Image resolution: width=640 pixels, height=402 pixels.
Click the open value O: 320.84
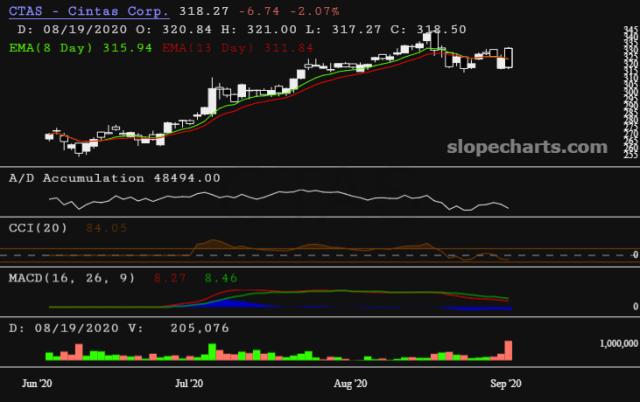[174, 29]
